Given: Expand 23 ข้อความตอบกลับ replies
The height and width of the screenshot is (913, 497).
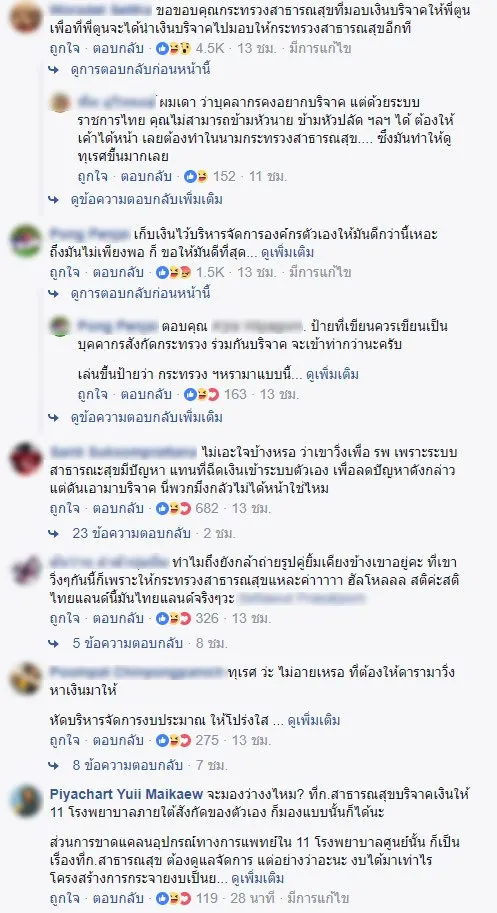Looking at the screenshot, I should click(130, 533).
